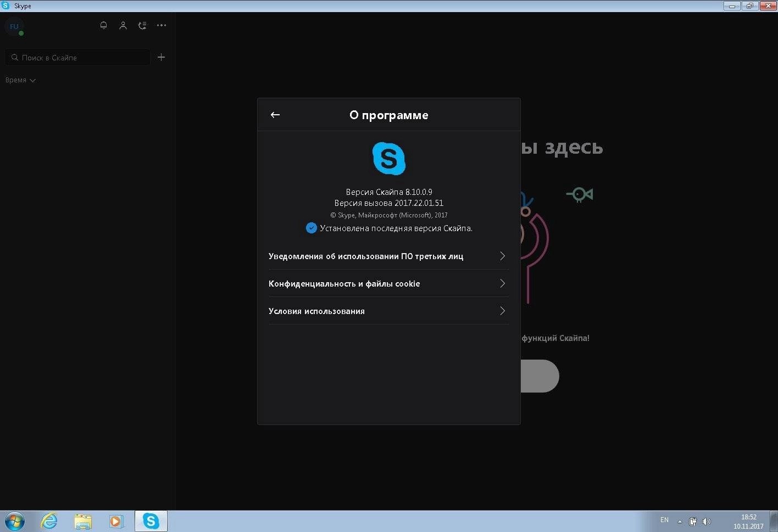Launch Internet Explorer from taskbar
The image size is (778, 532).
pos(49,520)
